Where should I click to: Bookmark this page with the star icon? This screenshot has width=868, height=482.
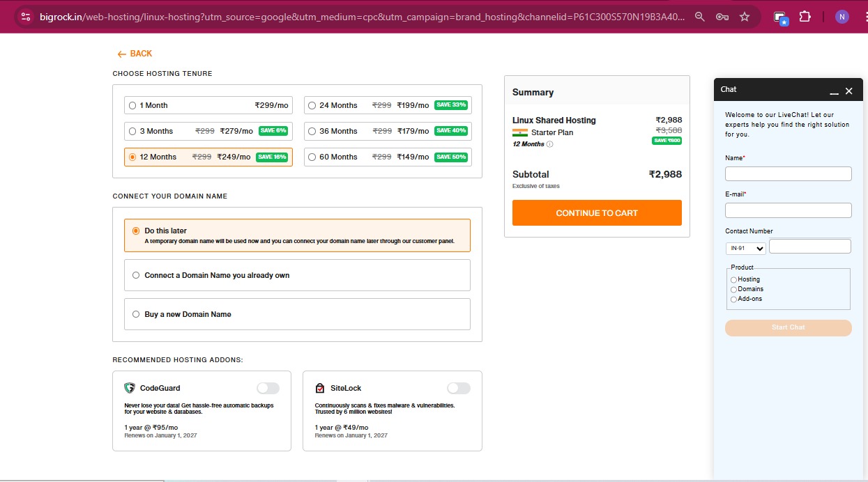pos(745,17)
